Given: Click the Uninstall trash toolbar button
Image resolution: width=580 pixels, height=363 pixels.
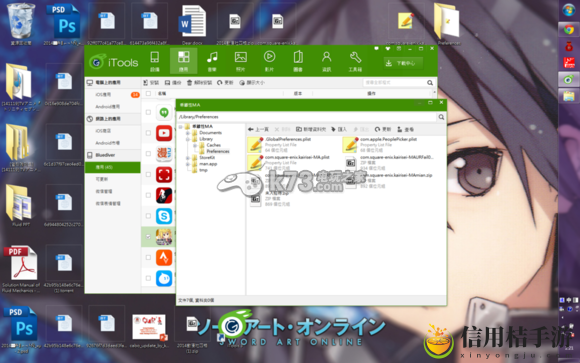Looking at the screenshot, I should pos(199,83).
